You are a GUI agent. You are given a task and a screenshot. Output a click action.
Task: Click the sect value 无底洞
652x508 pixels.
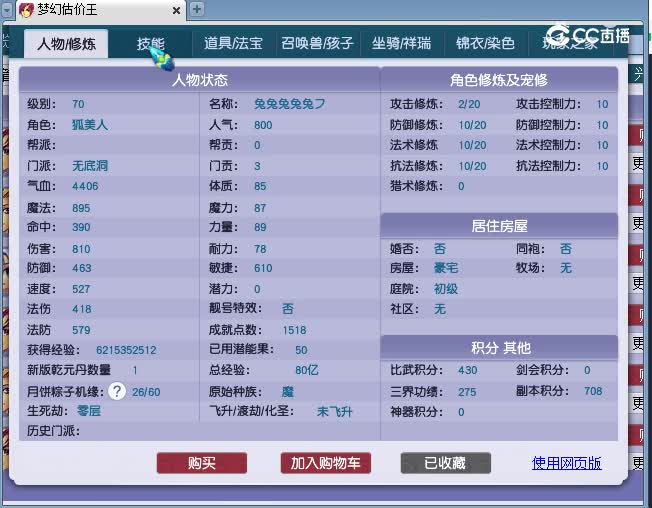click(90, 166)
